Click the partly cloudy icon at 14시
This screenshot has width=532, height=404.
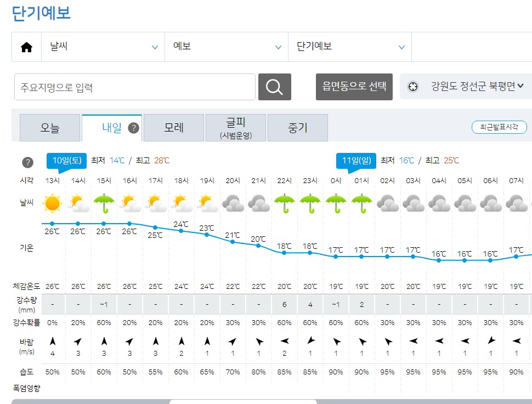78,204
